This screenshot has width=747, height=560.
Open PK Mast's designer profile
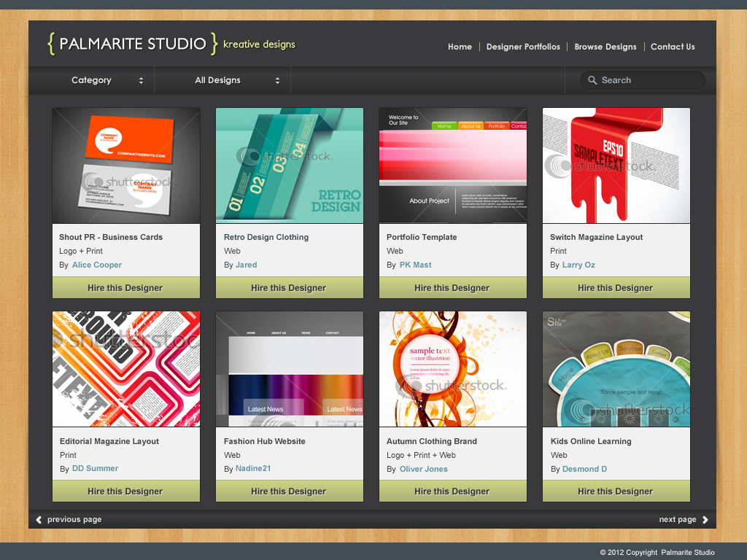click(x=415, y=265)
